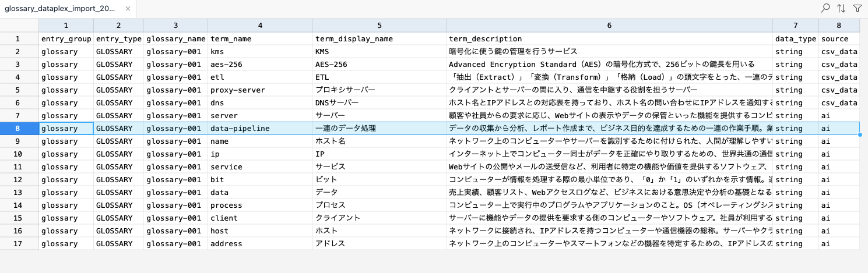This screenshot has width=868, height=273.
Task: Click the term_display_name header cell
Action: (379, 39)
